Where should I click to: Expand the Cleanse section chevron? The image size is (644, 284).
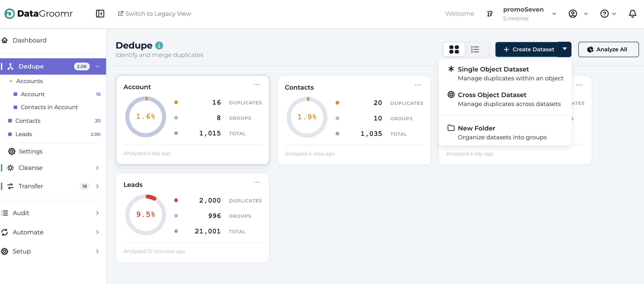tap(97, 168)
